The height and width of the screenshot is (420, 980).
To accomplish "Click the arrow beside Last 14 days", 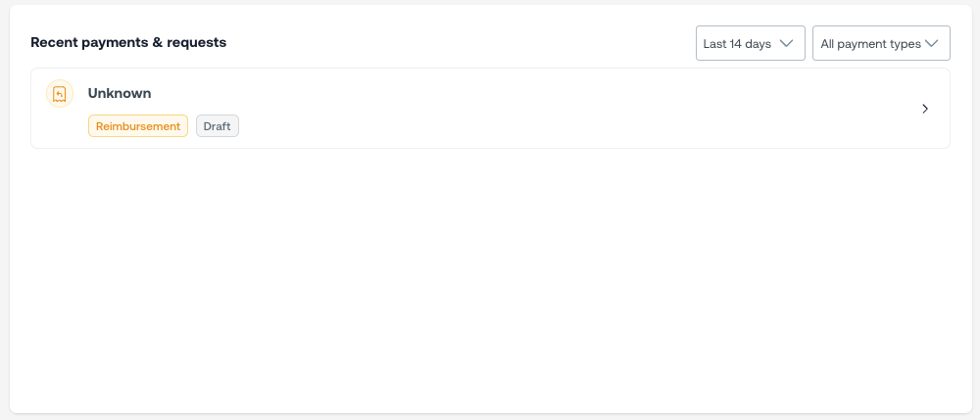I will [786, 43].
